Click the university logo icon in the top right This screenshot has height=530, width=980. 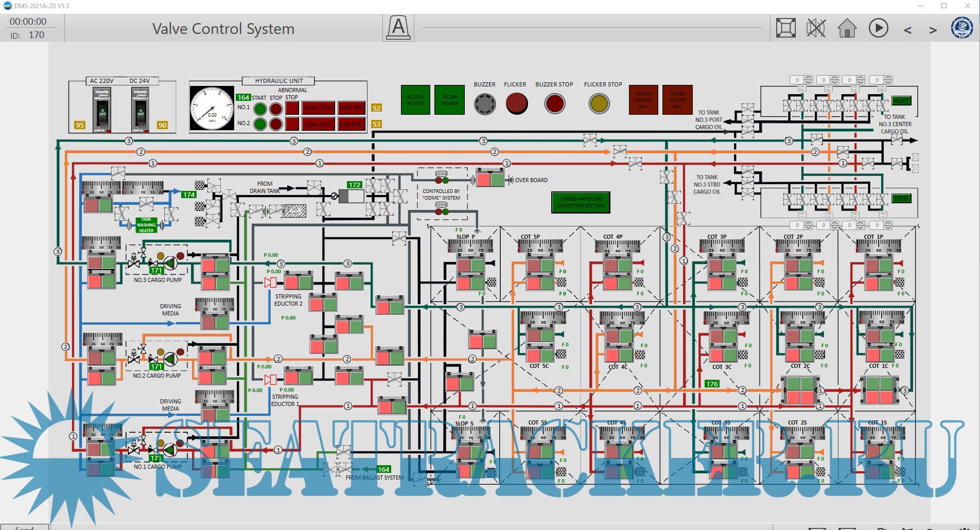click(x=961, y=27)
